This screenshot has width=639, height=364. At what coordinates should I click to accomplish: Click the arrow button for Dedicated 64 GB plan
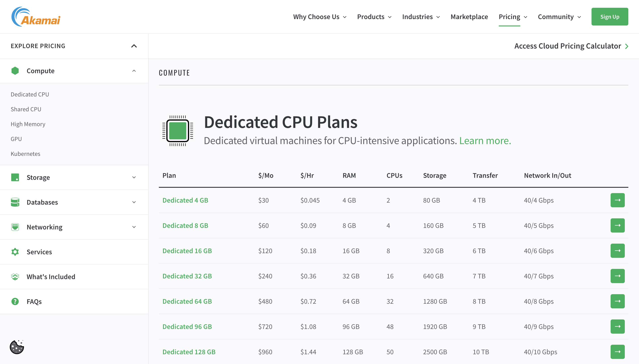click(617, 301)
